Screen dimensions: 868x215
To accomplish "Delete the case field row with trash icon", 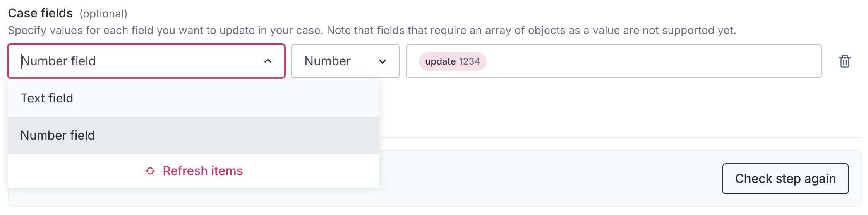I will pos(844,61).
